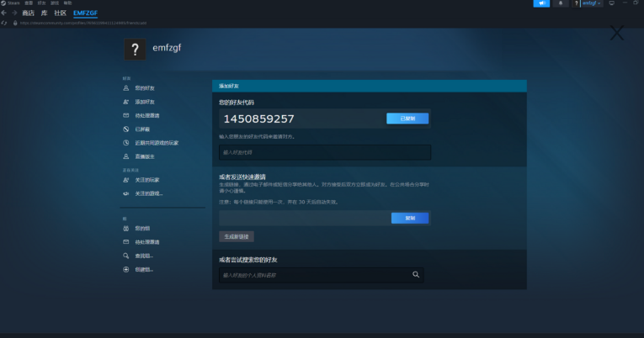Expand the emfzgf account dropdown
Image resolution: width=644 pixels, height=338 pixels.
(592, 3)
